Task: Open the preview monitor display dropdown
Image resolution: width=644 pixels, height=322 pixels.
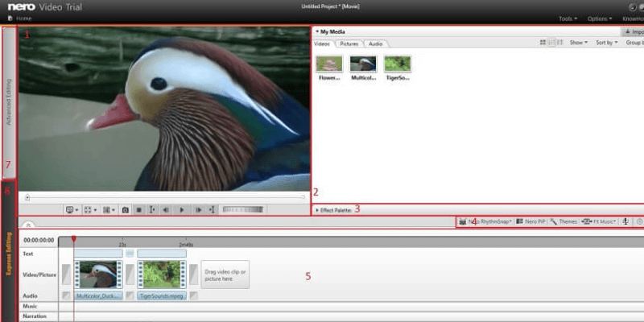Action: pyautogui.click(x=72, y=210)
